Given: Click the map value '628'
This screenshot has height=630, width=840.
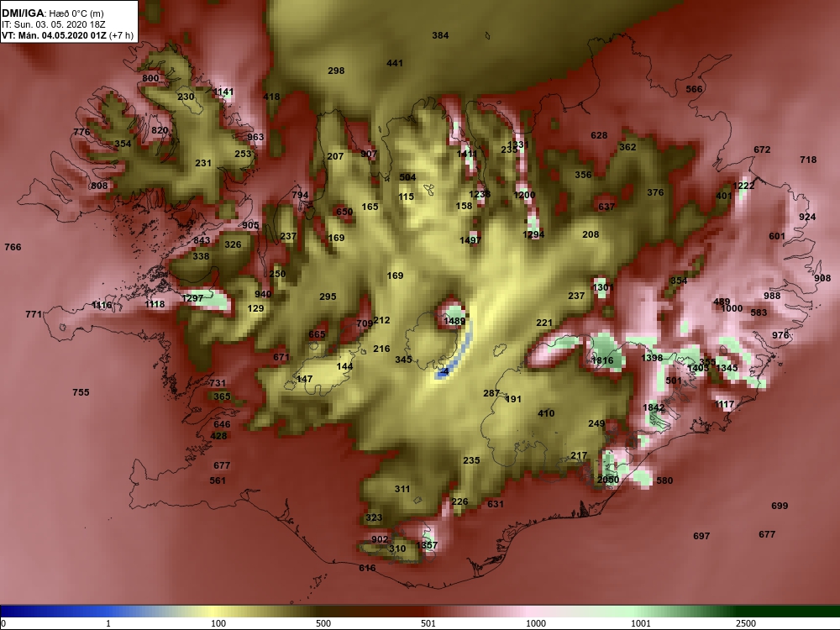Looking at the screenshot, I should pos(599,135).
